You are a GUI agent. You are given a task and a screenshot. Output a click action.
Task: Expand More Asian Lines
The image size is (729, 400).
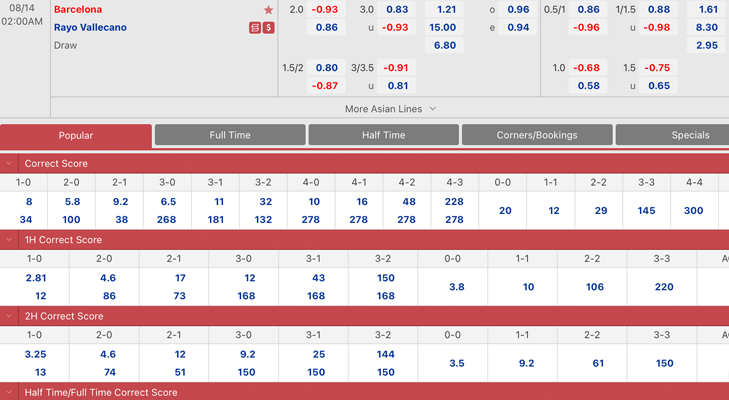[390, 109]
